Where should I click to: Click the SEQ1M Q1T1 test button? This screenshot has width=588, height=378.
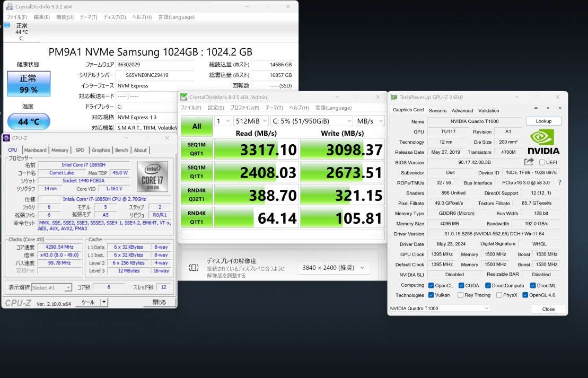tap(197, 172)
